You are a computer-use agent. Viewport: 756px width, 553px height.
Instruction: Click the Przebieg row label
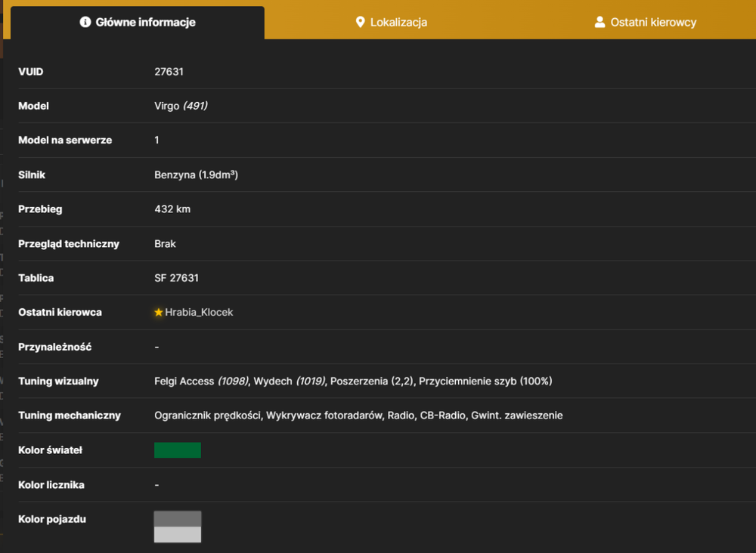tap(40, 209)
